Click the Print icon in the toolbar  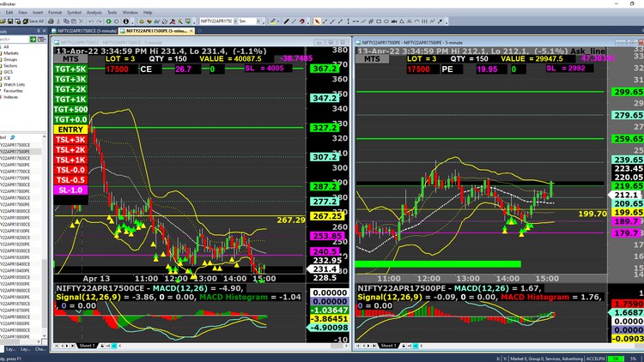(51, 21)
